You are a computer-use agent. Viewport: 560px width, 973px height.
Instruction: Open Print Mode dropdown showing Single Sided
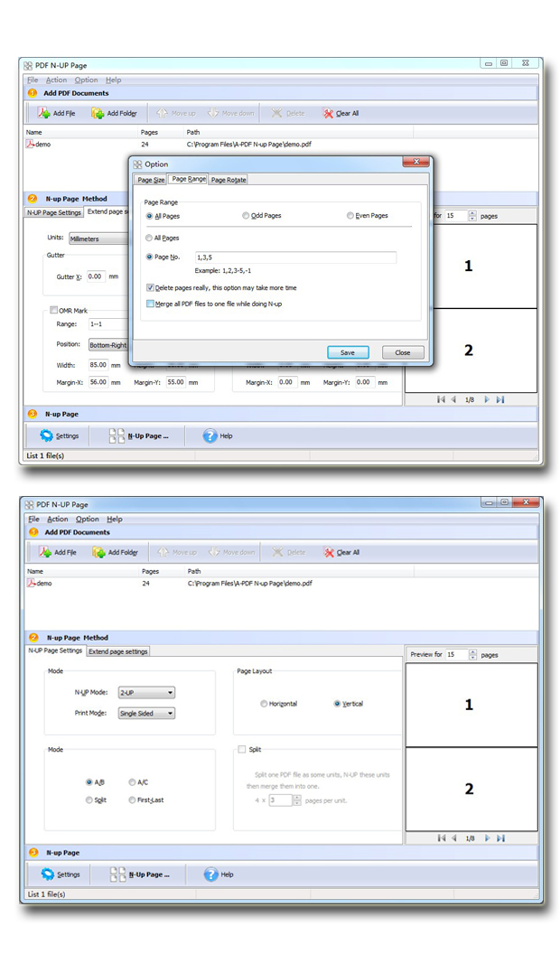[x=146, y=714]
